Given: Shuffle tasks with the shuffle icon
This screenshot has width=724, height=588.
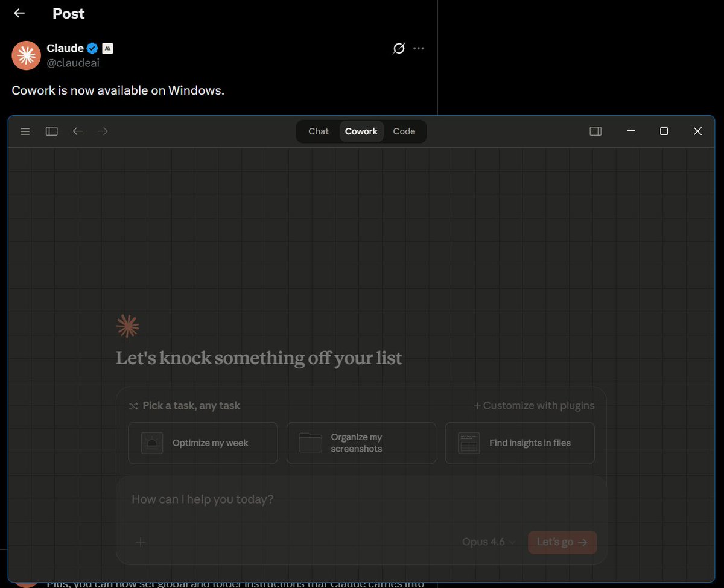Looking at the screenshot, I should click(x=133, y=406).
